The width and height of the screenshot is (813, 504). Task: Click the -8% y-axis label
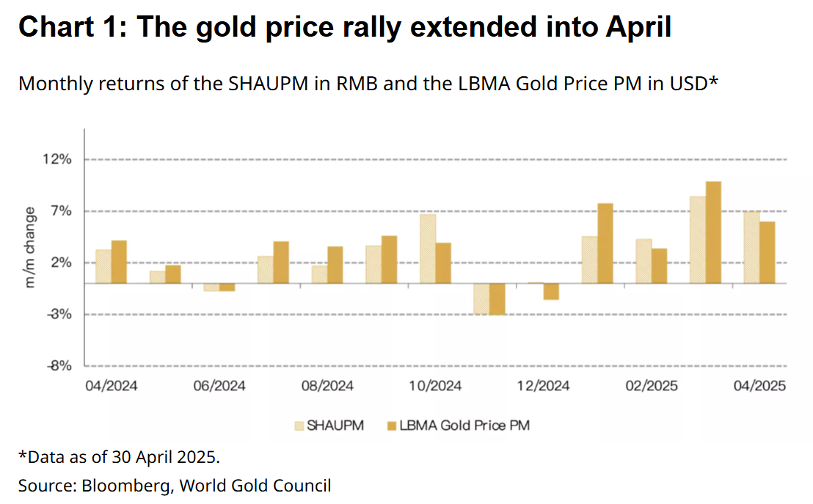tap(59, 365)
